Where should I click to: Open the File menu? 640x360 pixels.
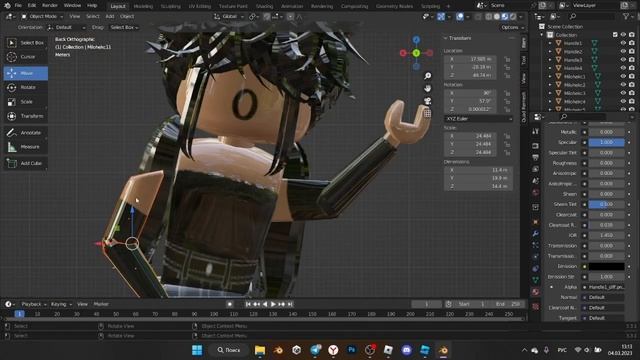tap(18, 6)
